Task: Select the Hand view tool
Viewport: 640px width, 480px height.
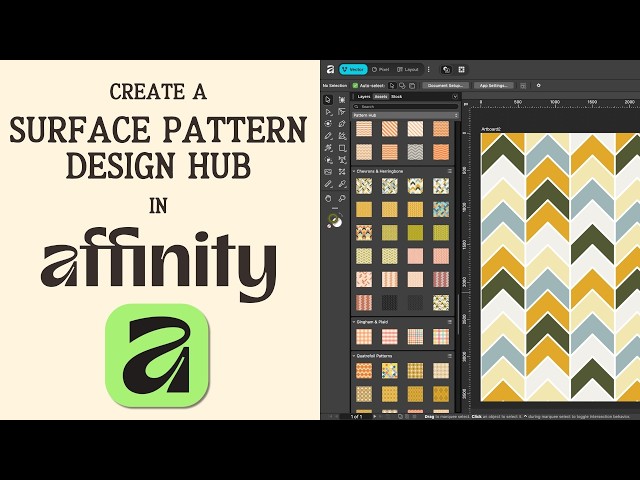Action: (x=328, y=198)
